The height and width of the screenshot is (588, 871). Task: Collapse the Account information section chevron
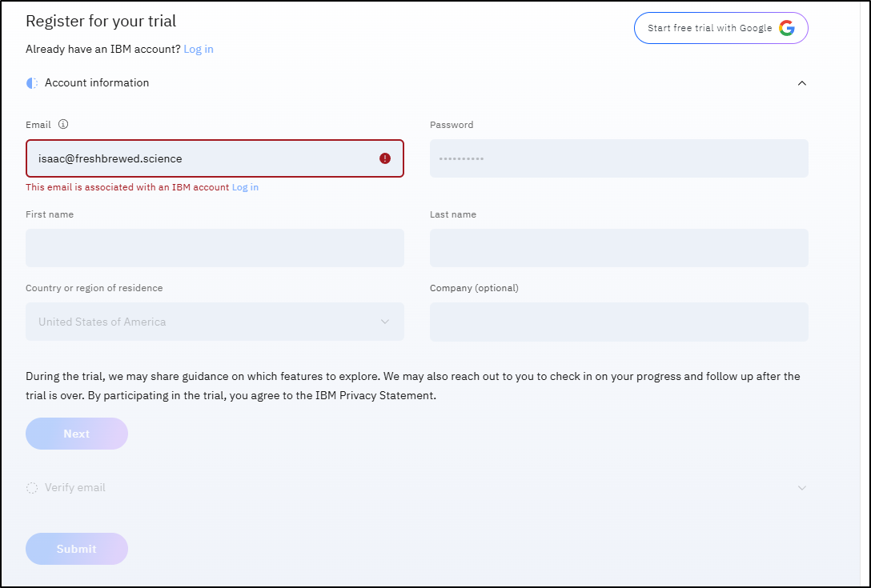pyautogui.click(x=801, y=83)
